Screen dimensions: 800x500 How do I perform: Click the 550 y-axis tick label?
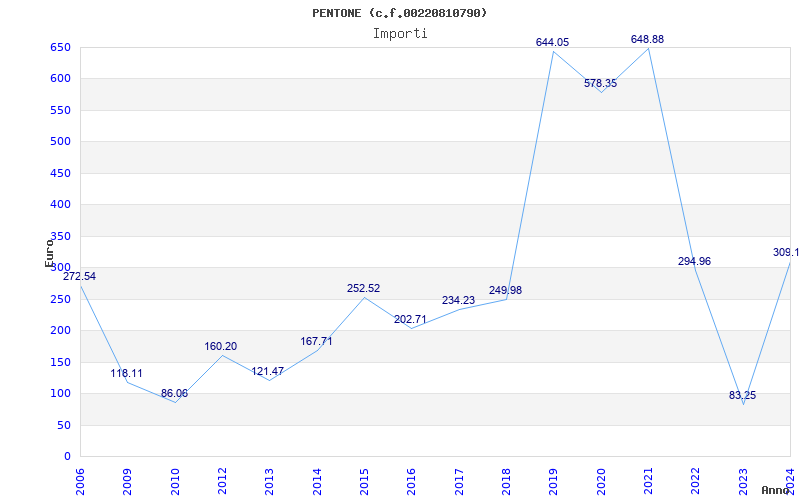(x=60, y=110)
